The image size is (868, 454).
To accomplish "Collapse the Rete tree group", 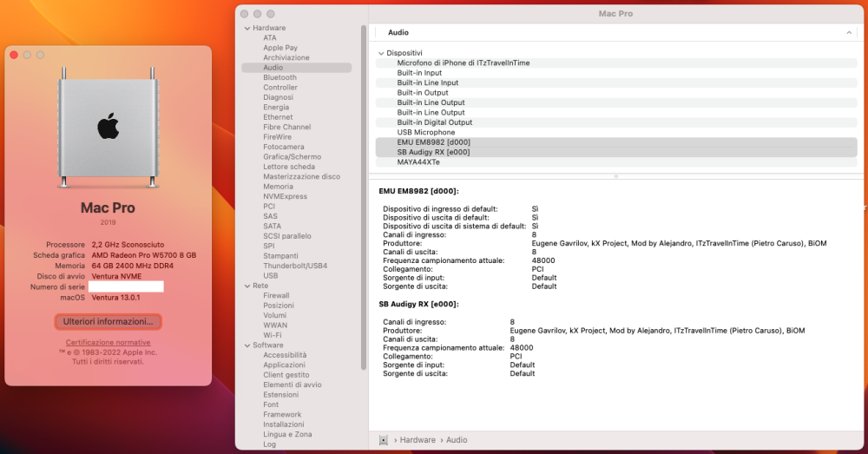I will 247,286.
